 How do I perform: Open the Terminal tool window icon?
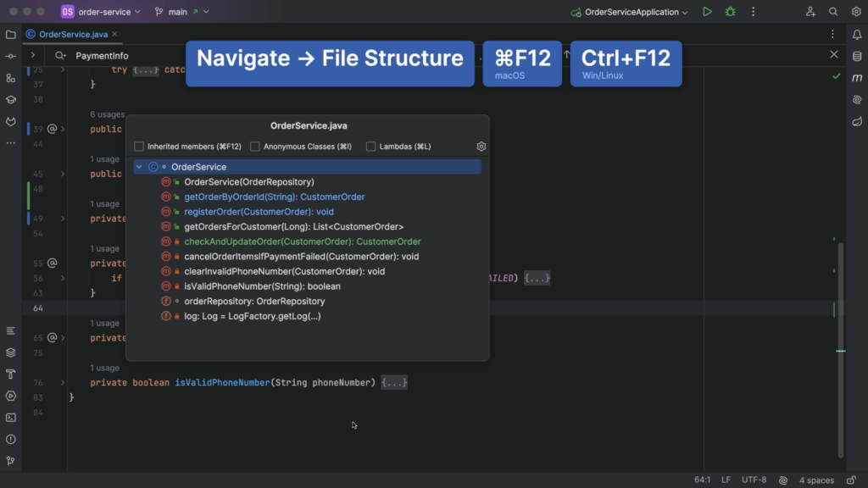[x=10, y=418]
